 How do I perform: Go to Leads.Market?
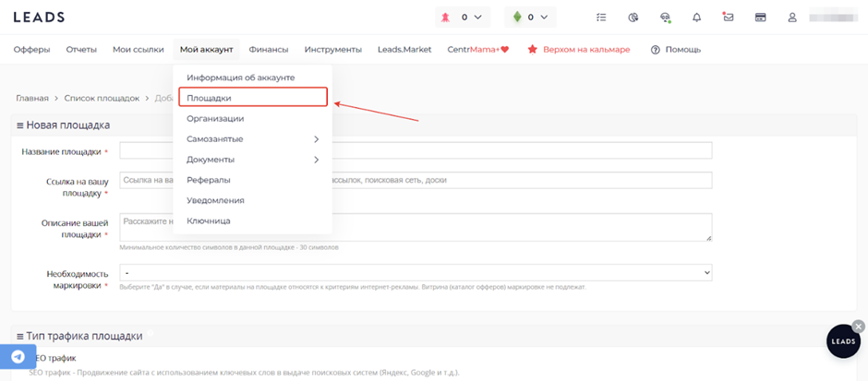pyautogui.click(x=404, y=50)
